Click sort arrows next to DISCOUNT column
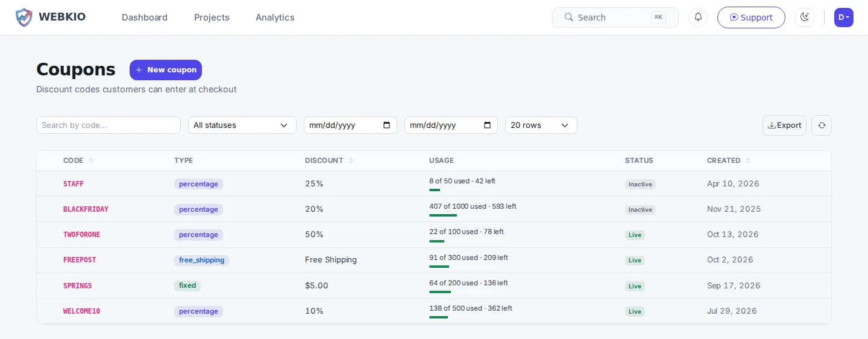 [x=351, y=160]
